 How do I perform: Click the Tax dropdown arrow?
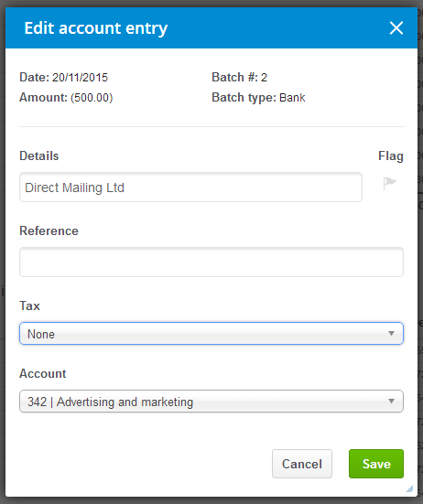coord(391,334)
